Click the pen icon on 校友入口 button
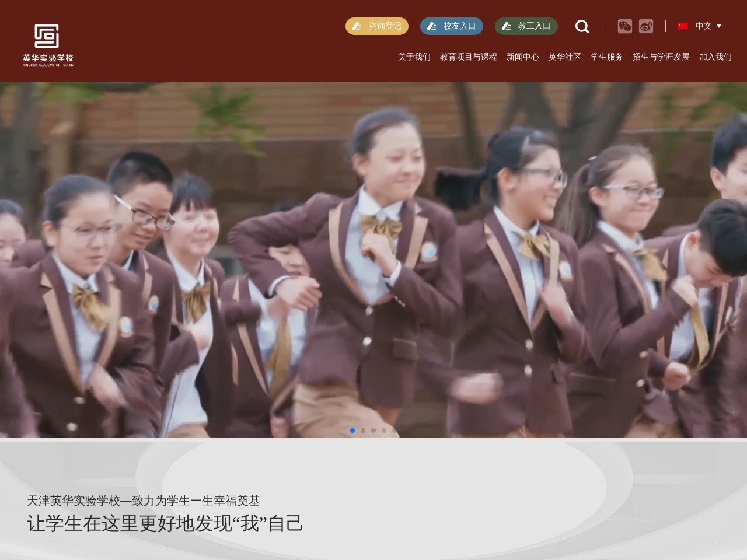This screenshot has height=560, width=747. tap(432, 26)
